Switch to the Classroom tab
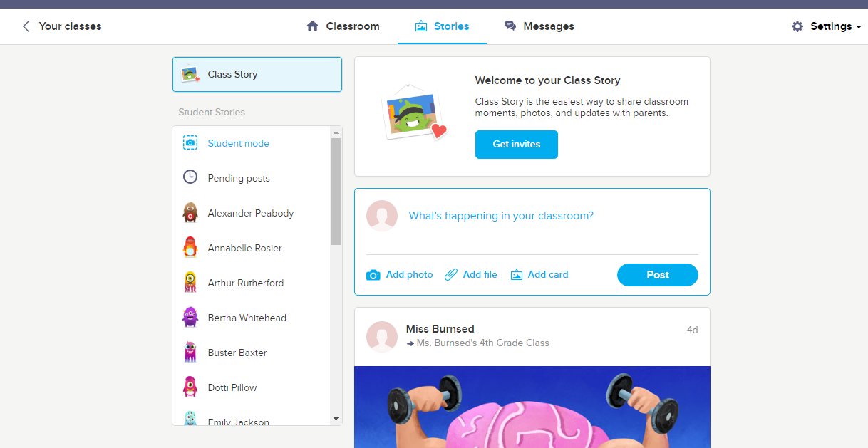868x448 pixels. 343,26
